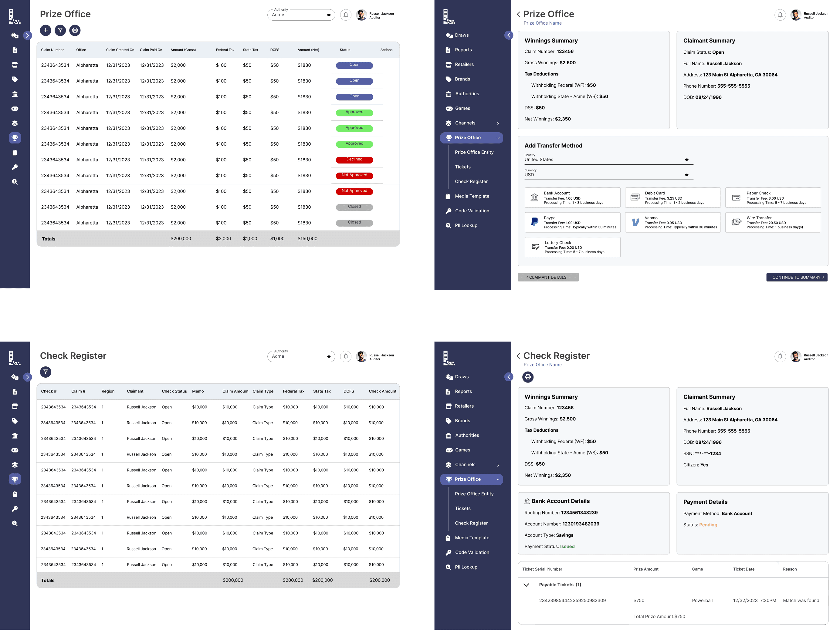The height and width of the screenshot is (630, 840).
Task: Open the filter icon under Prize Office
Action: point(60,30)
